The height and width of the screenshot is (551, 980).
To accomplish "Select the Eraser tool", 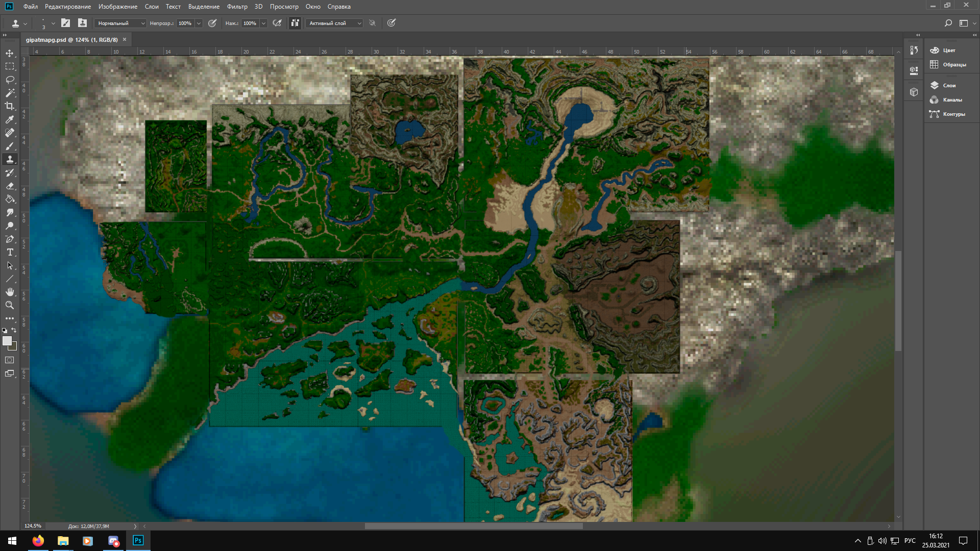I will (x=10, y=186).
